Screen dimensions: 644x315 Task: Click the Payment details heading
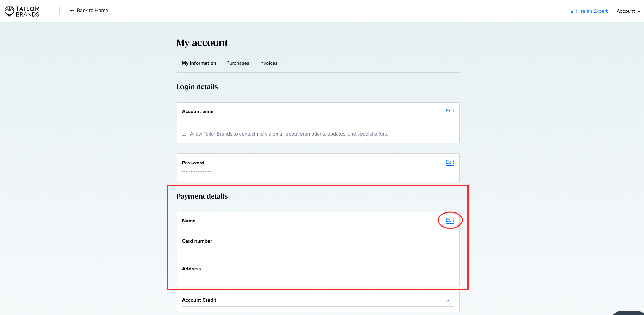202,196
